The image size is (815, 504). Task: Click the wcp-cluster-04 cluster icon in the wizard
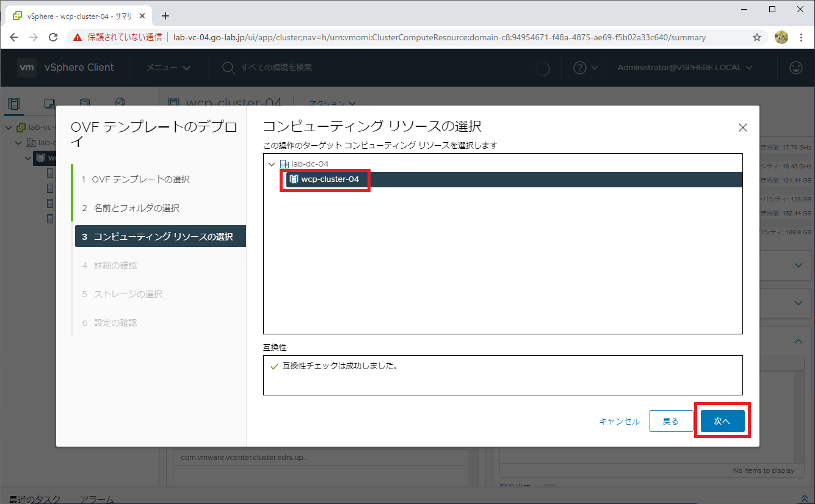tap(294, 179)
